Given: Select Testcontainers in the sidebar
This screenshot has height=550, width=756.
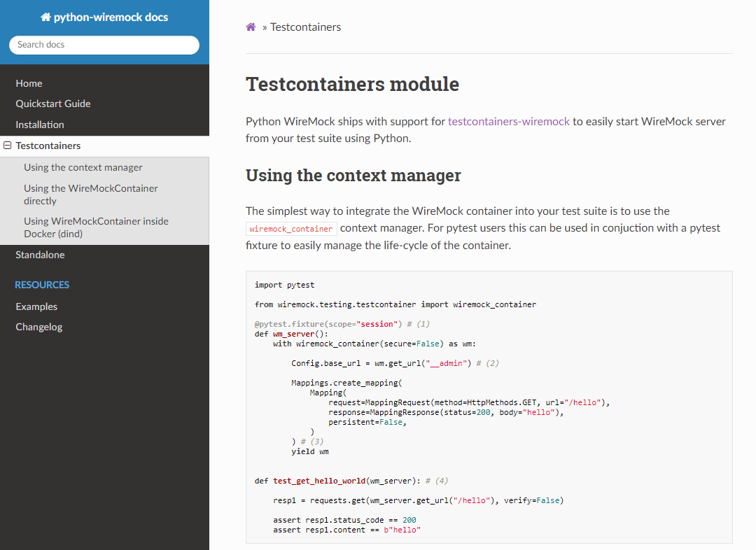Looking at the screenshot, I should pos(48,146).
